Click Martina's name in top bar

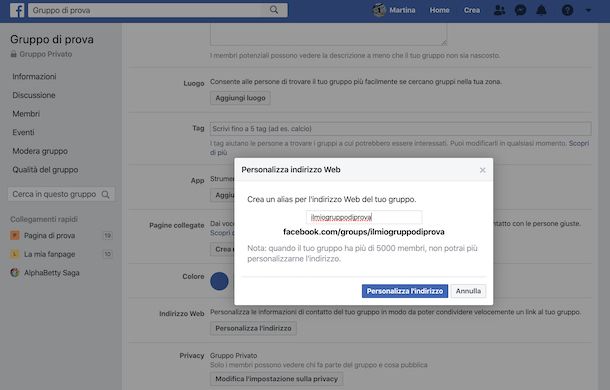[x=402, y=11]
